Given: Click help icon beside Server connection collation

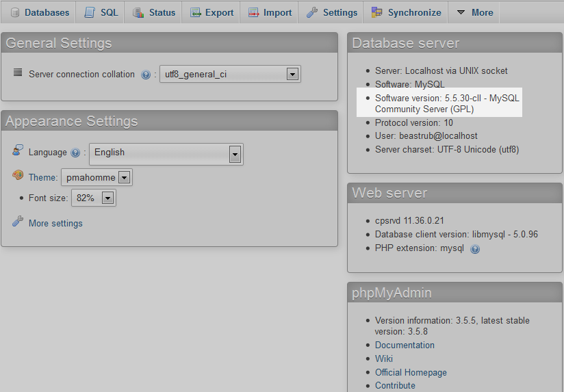Looking at the screenshot, I should (x=146, y=75).
